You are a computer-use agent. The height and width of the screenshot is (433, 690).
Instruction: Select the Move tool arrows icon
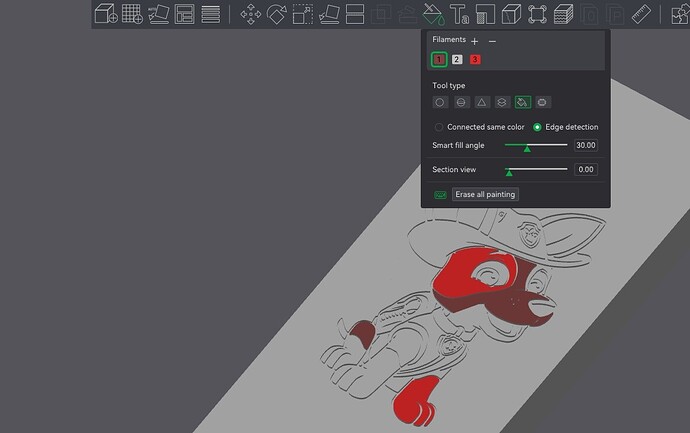coord(250,15)
